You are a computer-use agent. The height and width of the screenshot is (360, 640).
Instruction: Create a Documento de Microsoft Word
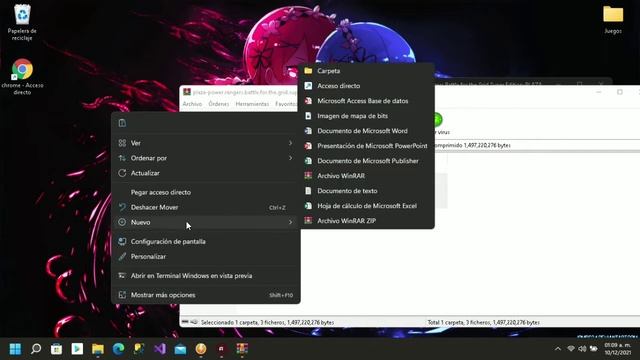point(367,131)
